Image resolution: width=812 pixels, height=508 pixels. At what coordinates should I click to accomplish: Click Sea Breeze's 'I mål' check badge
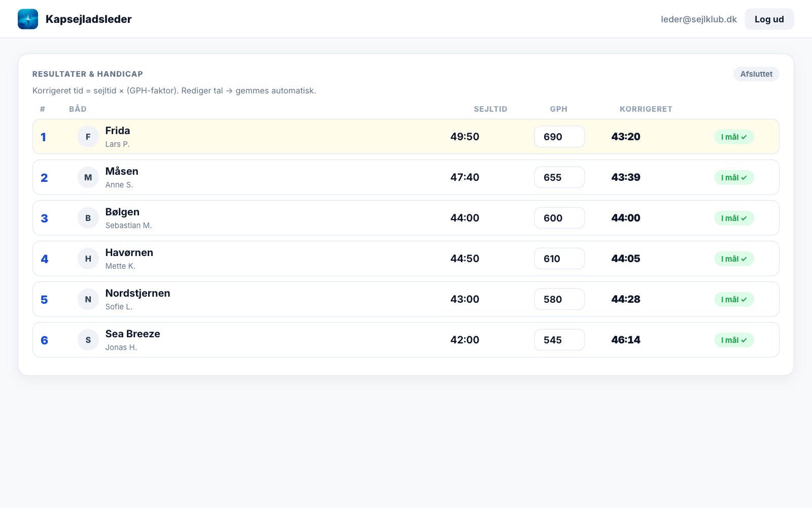point(734,340)
